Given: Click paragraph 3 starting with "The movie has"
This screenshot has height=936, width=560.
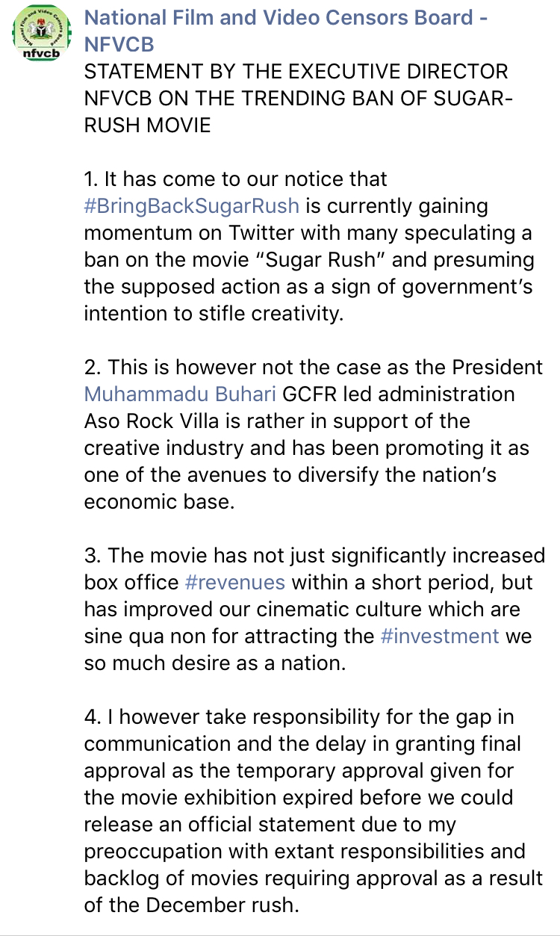Looking at the screenshot, I should [314, 609].
